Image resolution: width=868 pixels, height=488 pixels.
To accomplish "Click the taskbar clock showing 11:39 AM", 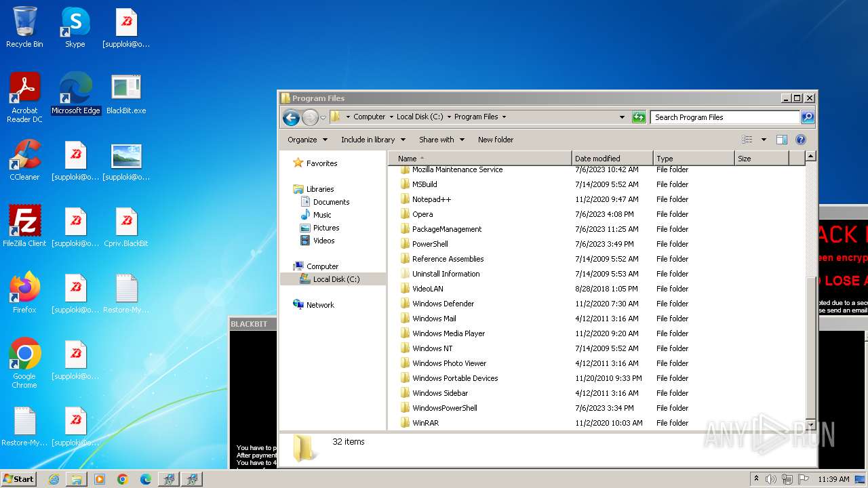I will (x=833, y=479).
